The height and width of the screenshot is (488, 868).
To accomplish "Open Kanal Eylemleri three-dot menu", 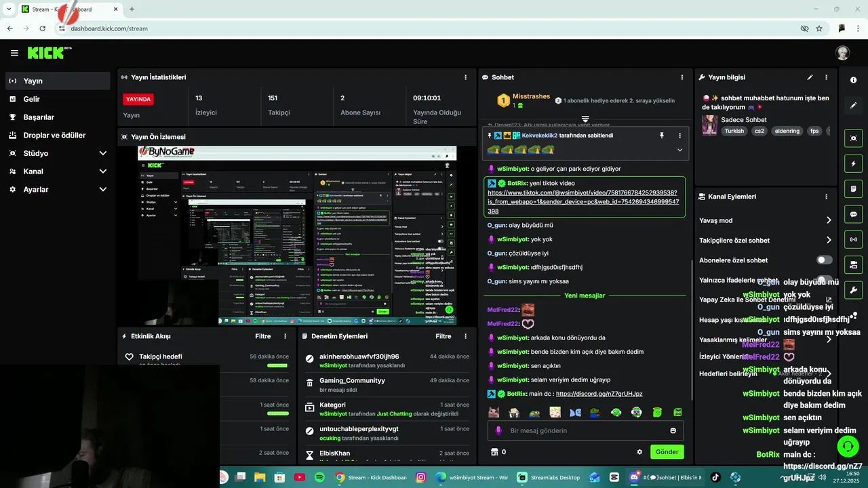I will pyautogui.click(x=826, y=197).
